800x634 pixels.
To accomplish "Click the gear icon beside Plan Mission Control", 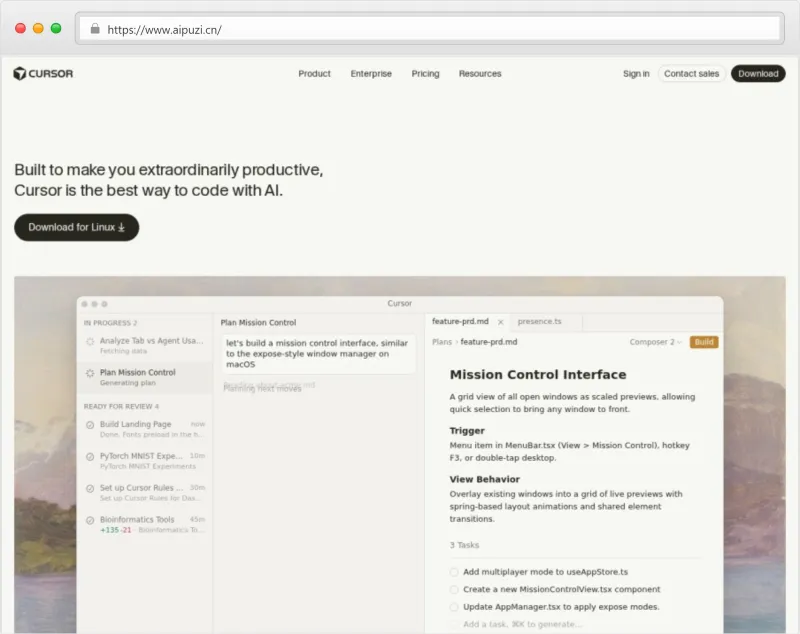I will point(90,373).
